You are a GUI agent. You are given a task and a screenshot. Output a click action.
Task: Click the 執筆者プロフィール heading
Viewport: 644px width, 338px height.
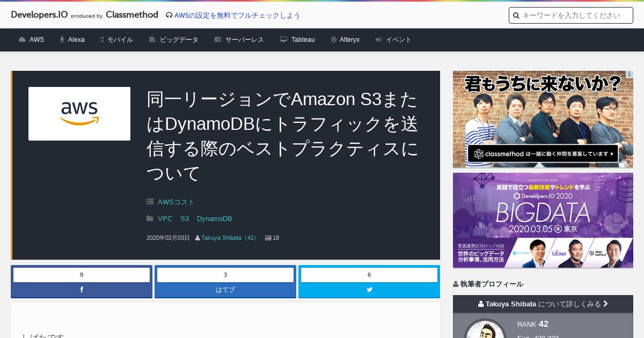(x=492, y=284)
